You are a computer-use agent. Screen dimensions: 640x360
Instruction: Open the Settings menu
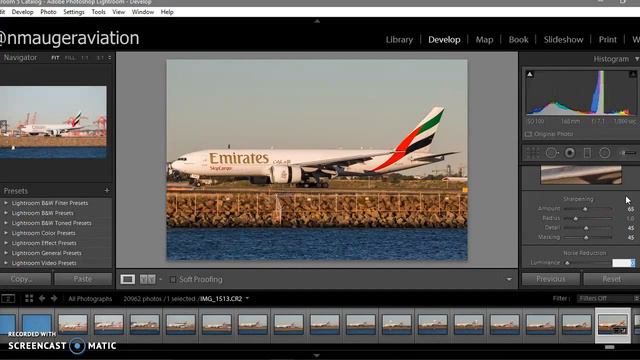74,12
